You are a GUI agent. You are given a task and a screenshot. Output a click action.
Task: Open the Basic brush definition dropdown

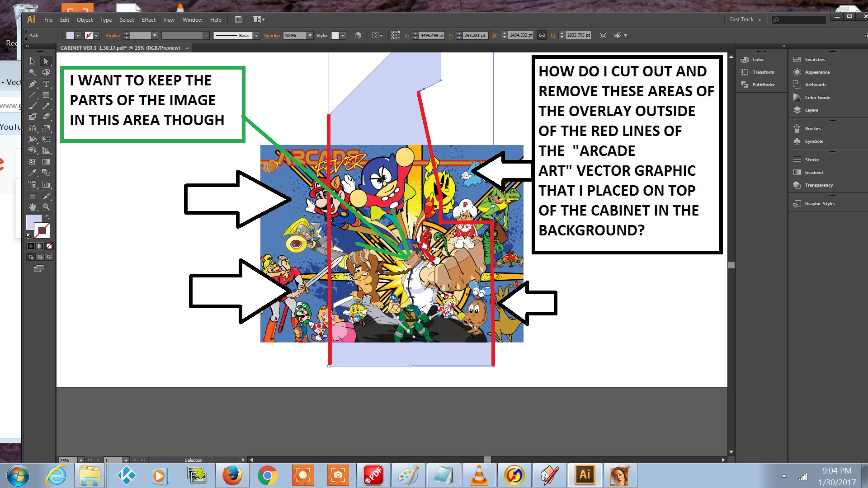click(256, 35)
